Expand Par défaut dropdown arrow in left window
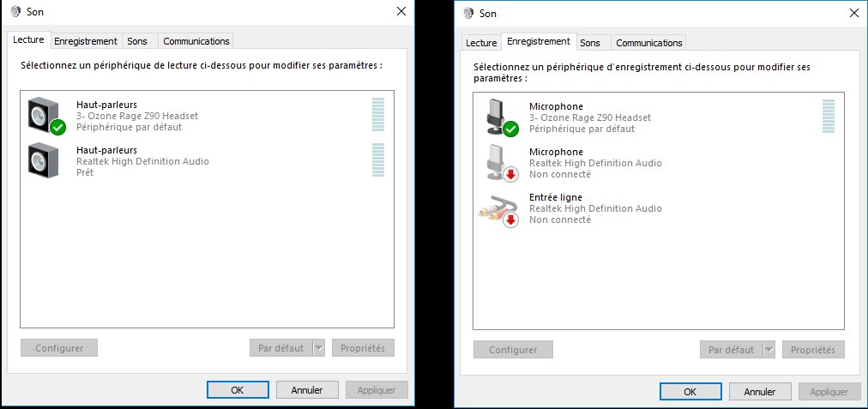This screenshot has width=868, height=409. pos(318,348)
